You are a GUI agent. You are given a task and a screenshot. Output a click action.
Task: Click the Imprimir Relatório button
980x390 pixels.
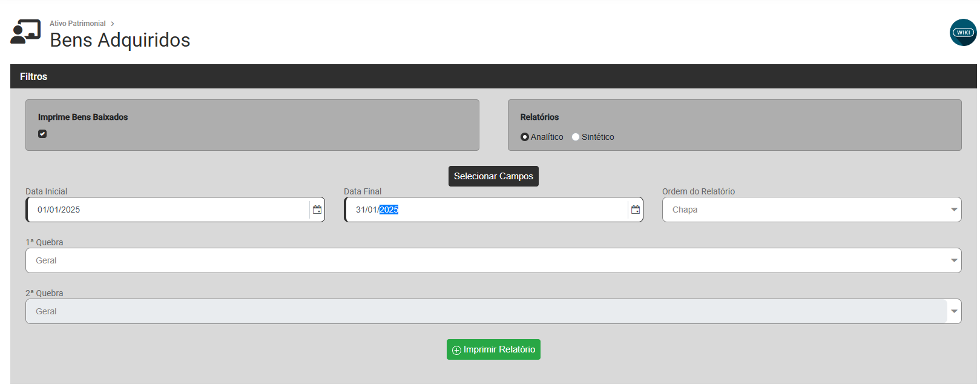493,349
